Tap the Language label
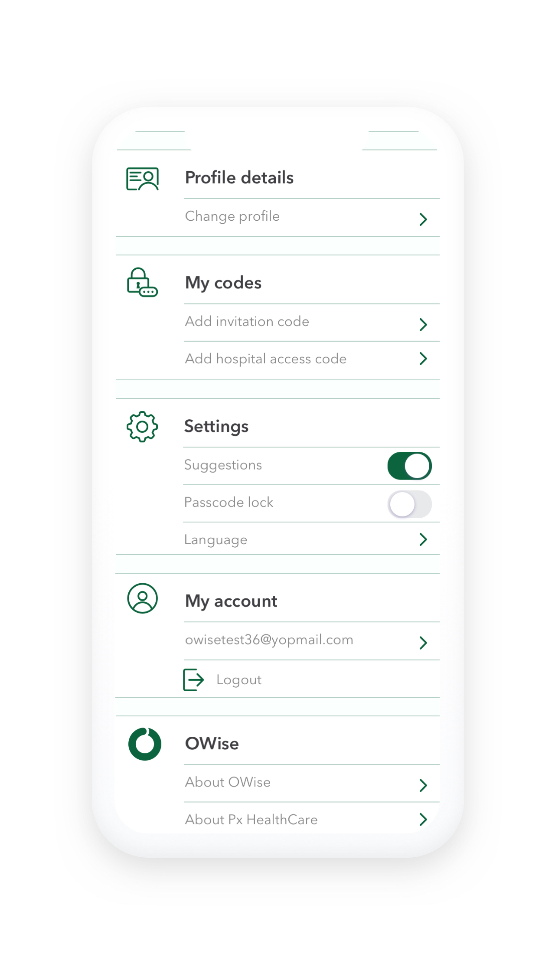This screenshot has width=555, height=980. [215, 540]
